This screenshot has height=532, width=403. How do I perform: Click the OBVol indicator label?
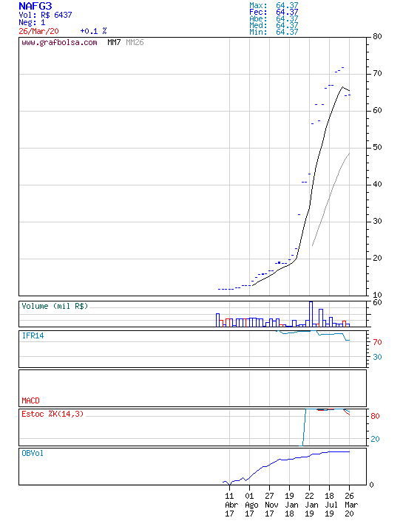[33, 453]
